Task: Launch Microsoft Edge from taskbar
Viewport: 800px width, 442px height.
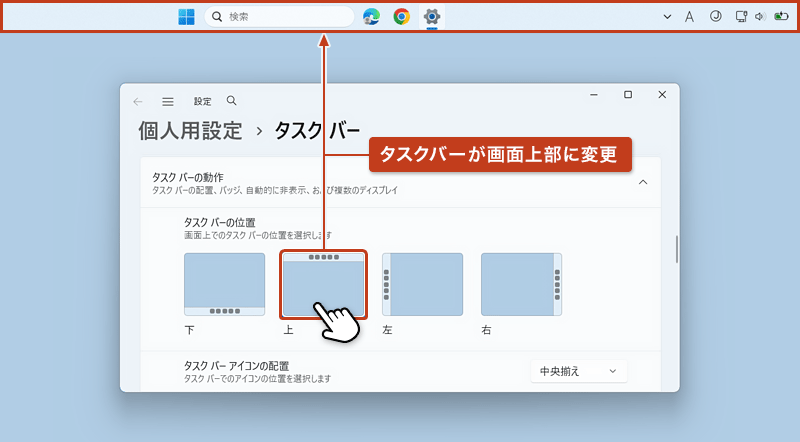Action: click(x=371, y=17)
